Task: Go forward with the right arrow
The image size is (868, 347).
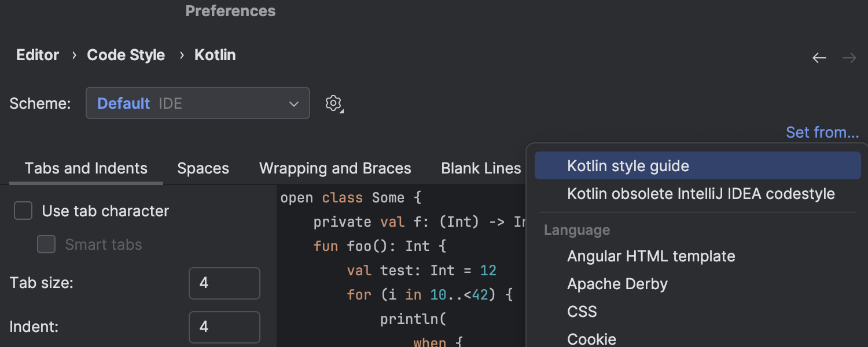Action: (849, 58)
